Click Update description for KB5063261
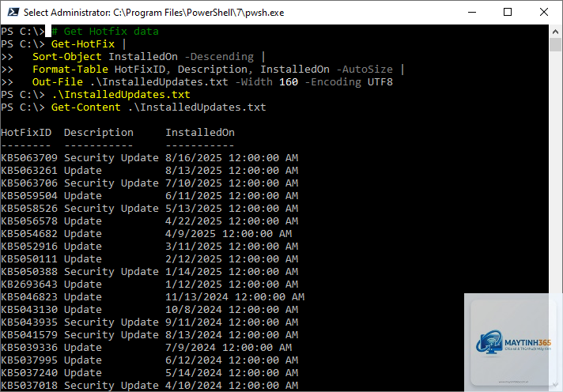The image size is (563, 392). [x=83, y=171]
